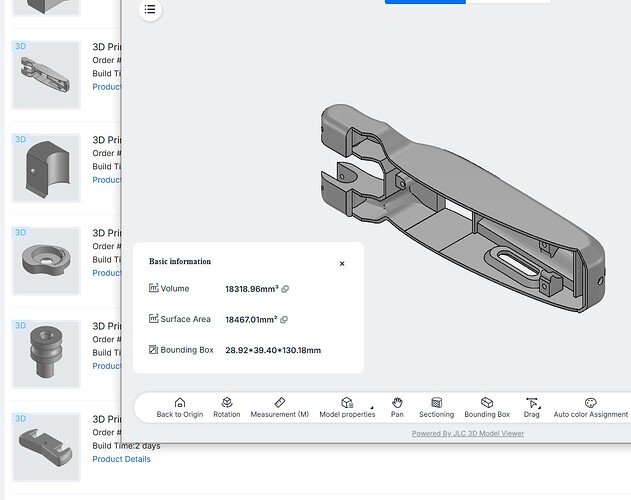Viewport: 631px width, 500px height.
Task: Close the Basic information panel
Action: (342, 264)
